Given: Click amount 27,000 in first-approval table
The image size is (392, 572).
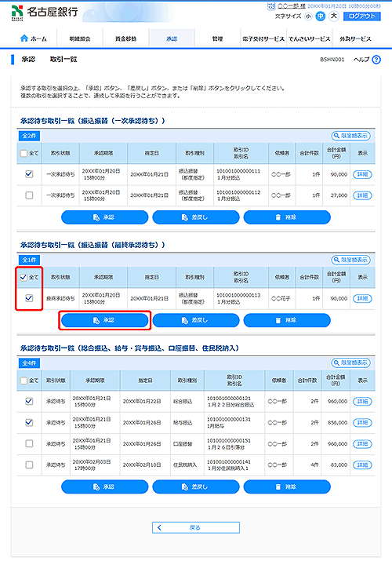Looking at the screenshot, I should 339,195.
